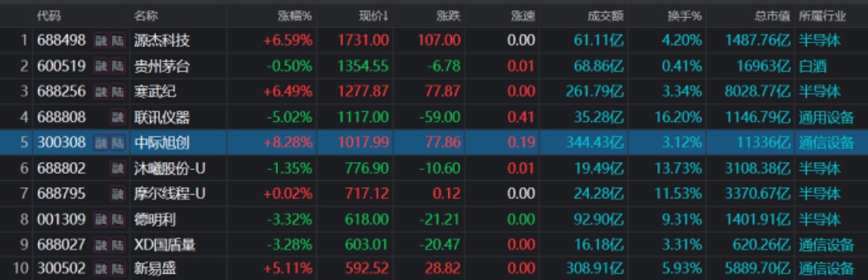The height and width of the screenshot is (280, 868).
Task: Open 半导体 industry in the 源杰科技 row
Action: pos(820,40)
